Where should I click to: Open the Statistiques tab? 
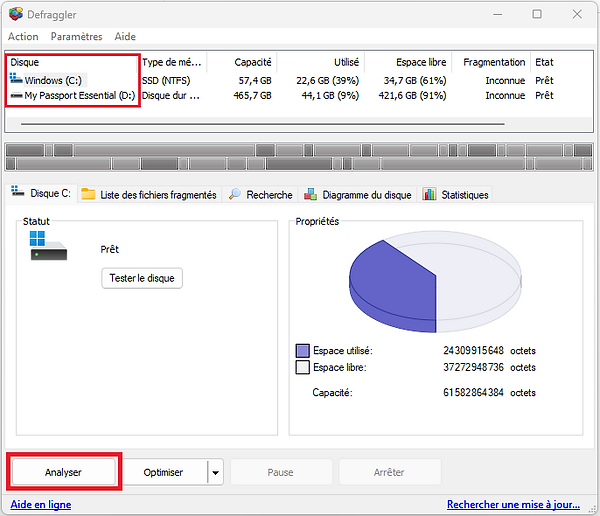point(456,195)
